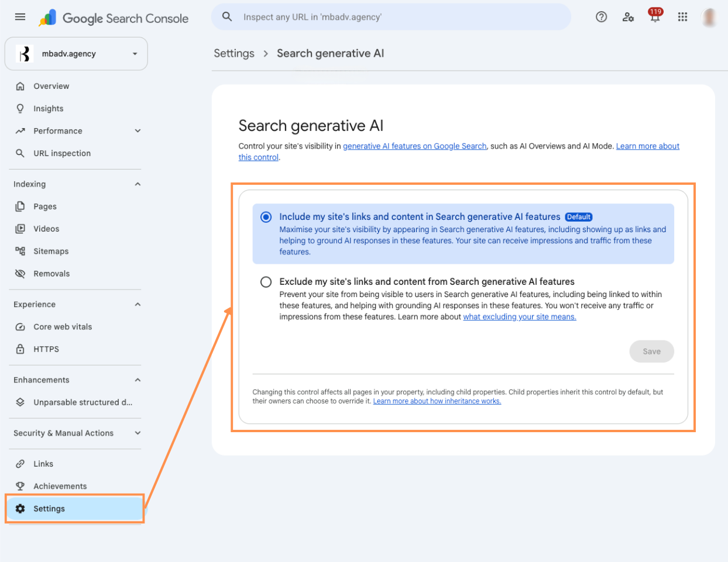The width and height of the screenshot is (728, 562).
Task: Open the Videos report label
Action: (46, 229)
